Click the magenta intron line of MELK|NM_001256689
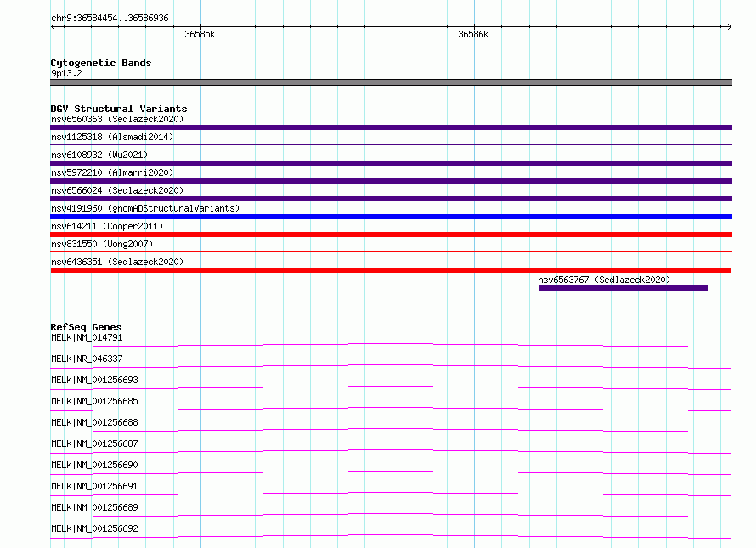 (391, 515)
